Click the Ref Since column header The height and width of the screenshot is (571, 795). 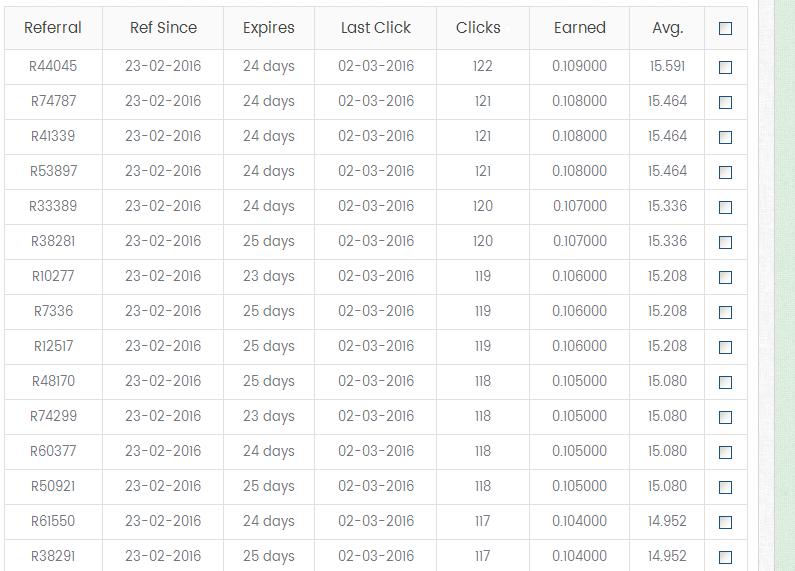163,28
